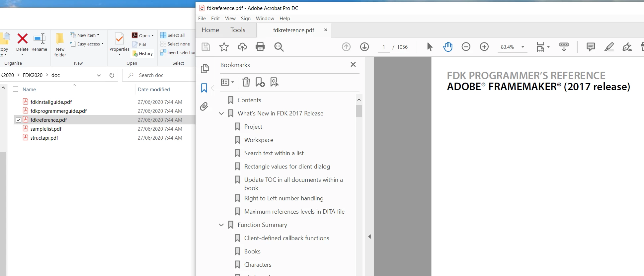The image size is (644, 276).
Task: Open the New item dropdown in Explorer
Action: 85,35
